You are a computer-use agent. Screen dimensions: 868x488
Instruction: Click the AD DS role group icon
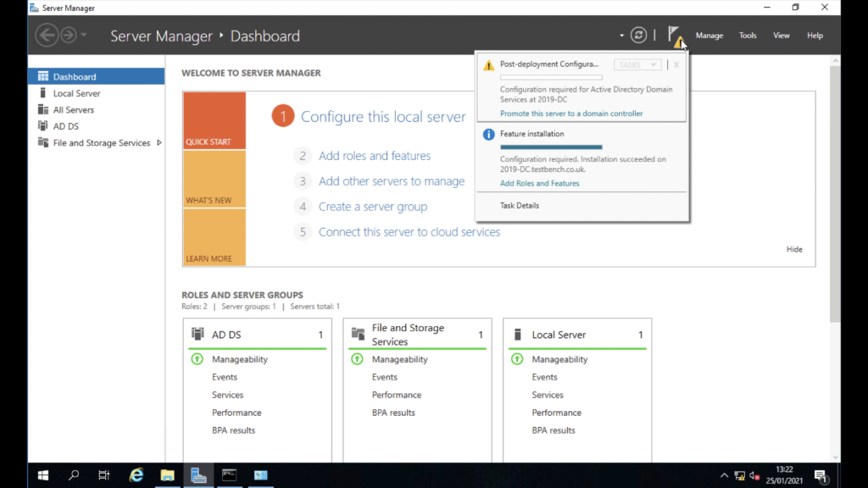(197, 334)
